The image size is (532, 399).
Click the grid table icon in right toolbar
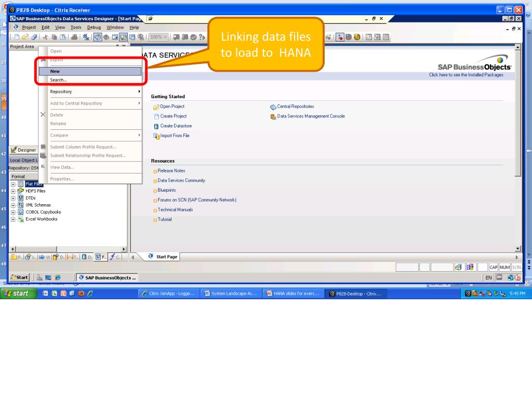point(386,37)
